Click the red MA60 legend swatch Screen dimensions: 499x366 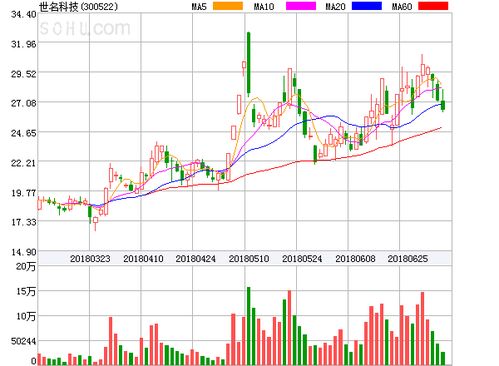[433, 6]
